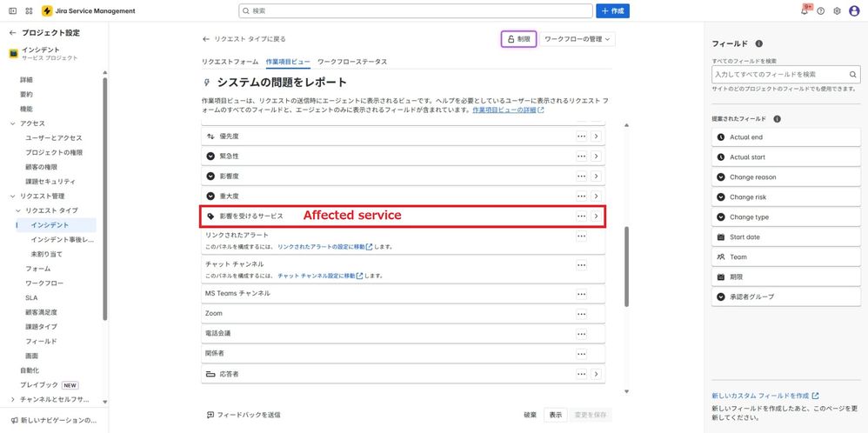Open more options for 緊急性 row

click(x=581, y=157)
